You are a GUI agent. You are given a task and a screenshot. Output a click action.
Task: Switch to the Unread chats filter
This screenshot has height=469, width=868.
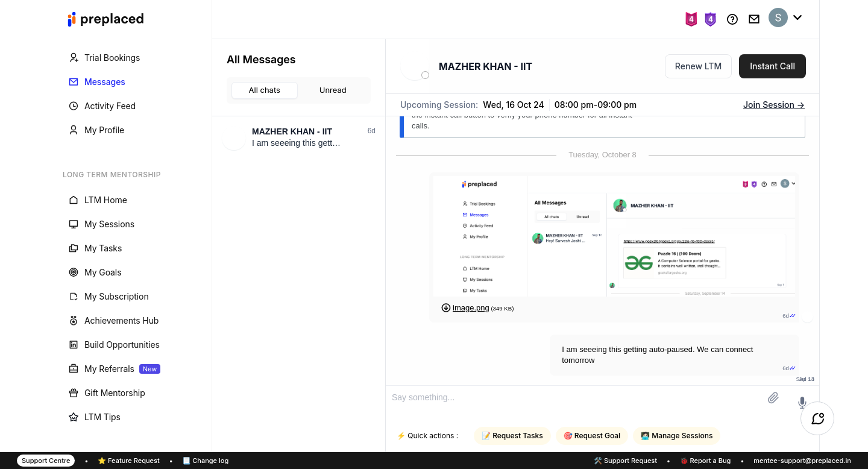333,90
